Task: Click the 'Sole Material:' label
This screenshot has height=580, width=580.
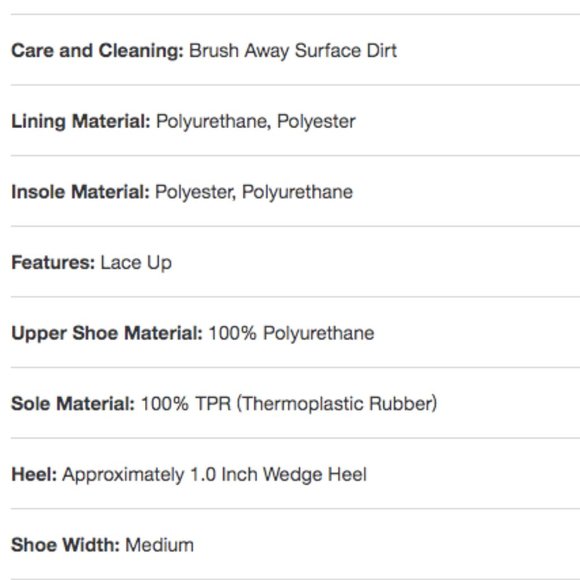Action: click(73, 404)
